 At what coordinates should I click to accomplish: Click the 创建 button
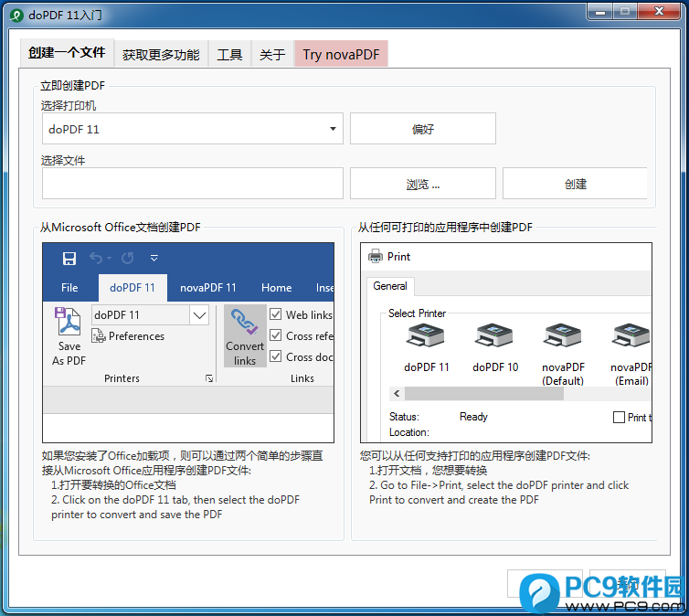click(x=575, y=184)
